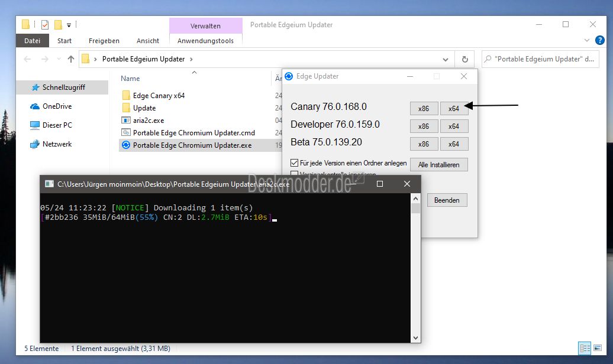Click the Edge Canary x64 folder icon
Viewport: 613px width, 364px height.
click(x=126, y=95)
